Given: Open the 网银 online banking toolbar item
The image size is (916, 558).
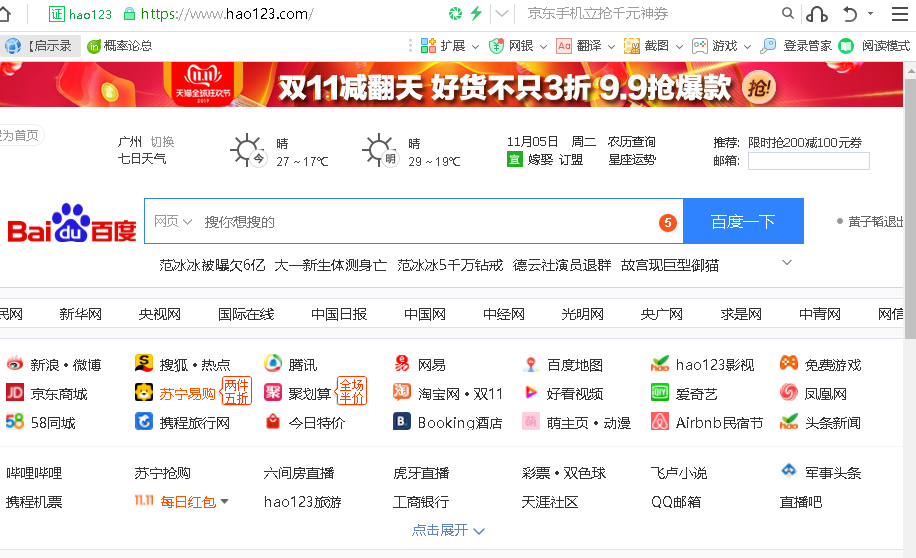Looking at the screenshot, I should 511,46.
